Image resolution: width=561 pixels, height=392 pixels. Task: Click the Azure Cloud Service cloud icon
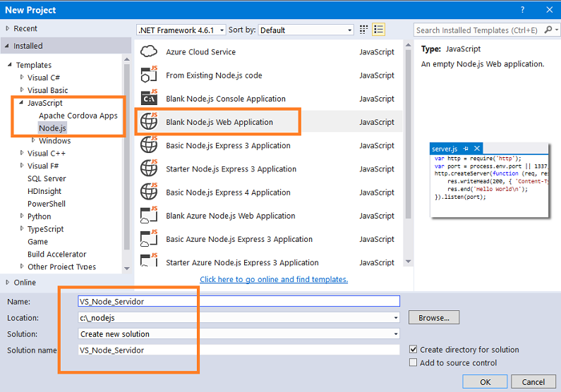[149, 51]
